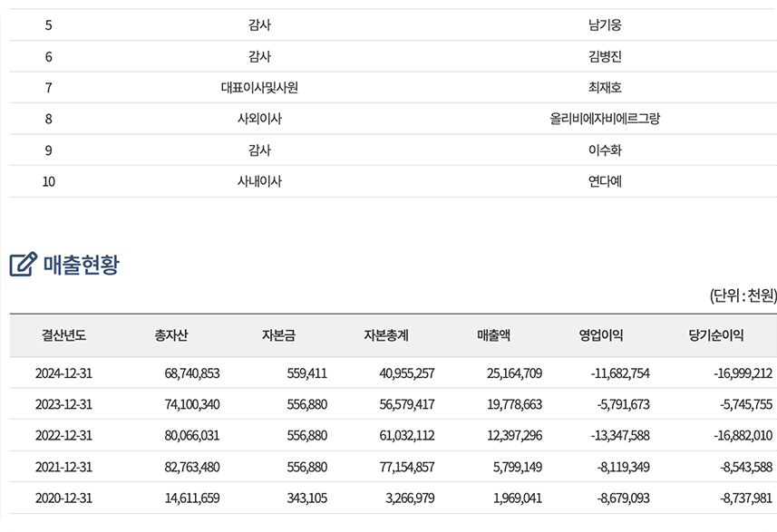Click the 영업이익 column header

(x=601, y=335)
